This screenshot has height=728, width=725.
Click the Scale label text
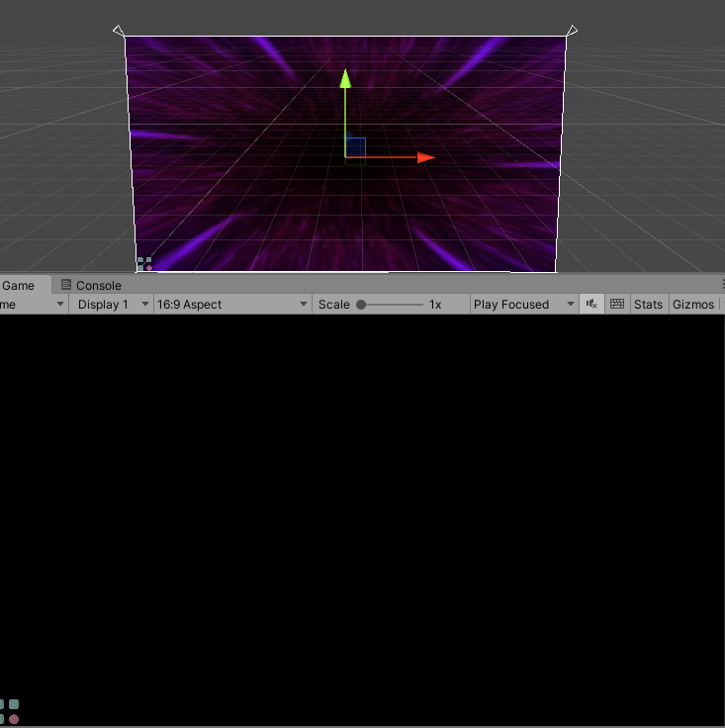(x=333, y=305)
